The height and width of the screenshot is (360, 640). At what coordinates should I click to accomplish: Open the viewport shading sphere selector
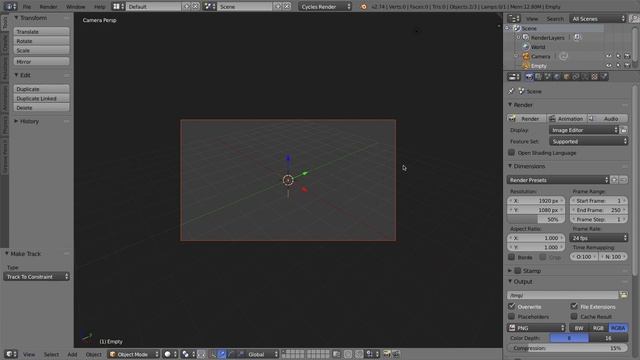(169, 354)
